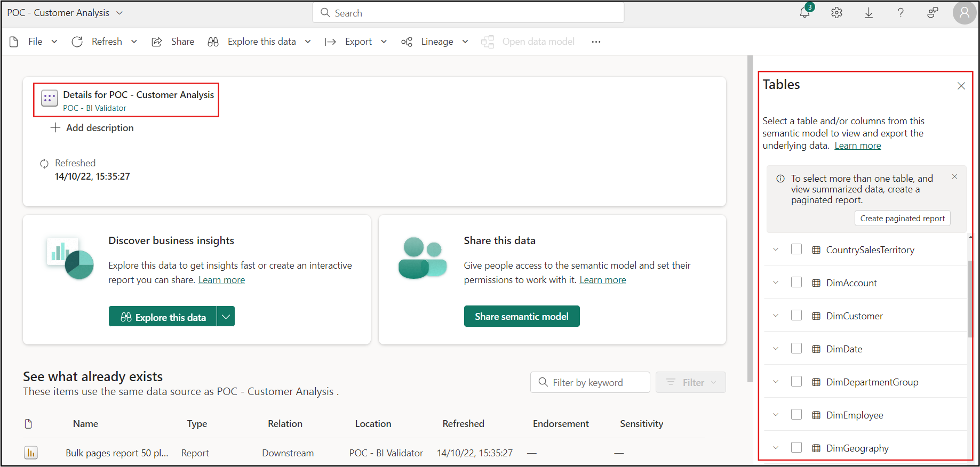Tick the CountrySalesTerritory table checkbox
Image resolution: width=980 pixels, height=467 pixels.
coord(796,249)
